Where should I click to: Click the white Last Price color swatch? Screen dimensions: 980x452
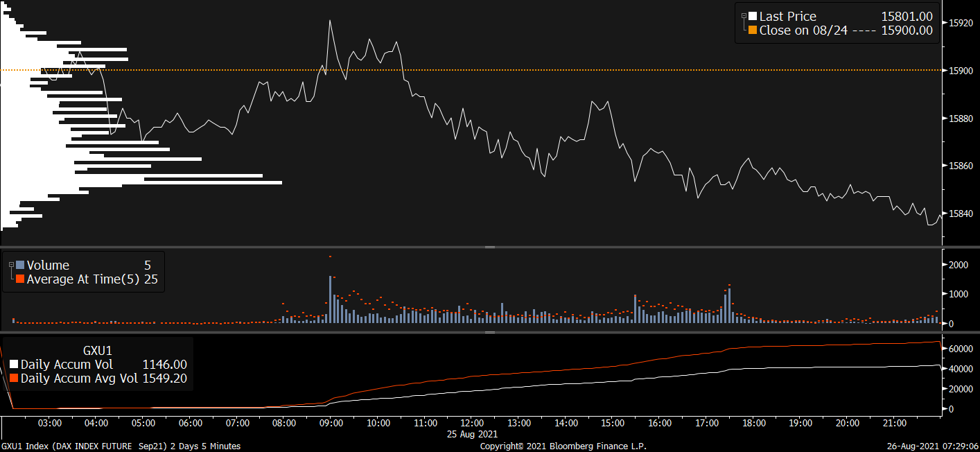753,17
